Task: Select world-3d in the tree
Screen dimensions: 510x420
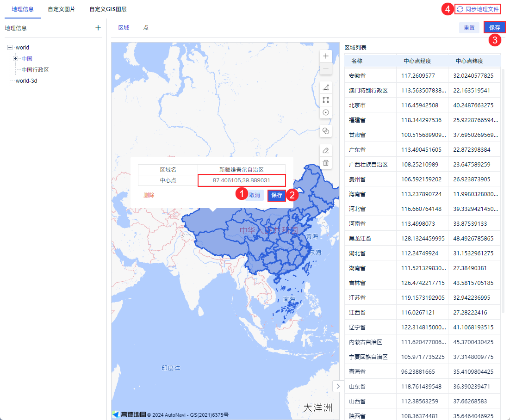Action: (26, 80)
